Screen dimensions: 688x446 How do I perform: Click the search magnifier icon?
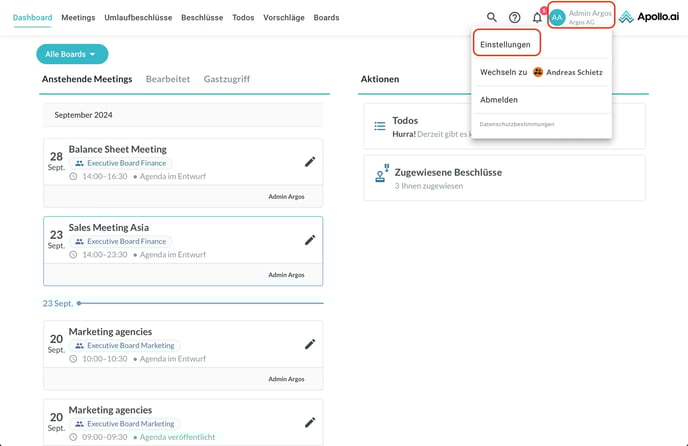491,17
